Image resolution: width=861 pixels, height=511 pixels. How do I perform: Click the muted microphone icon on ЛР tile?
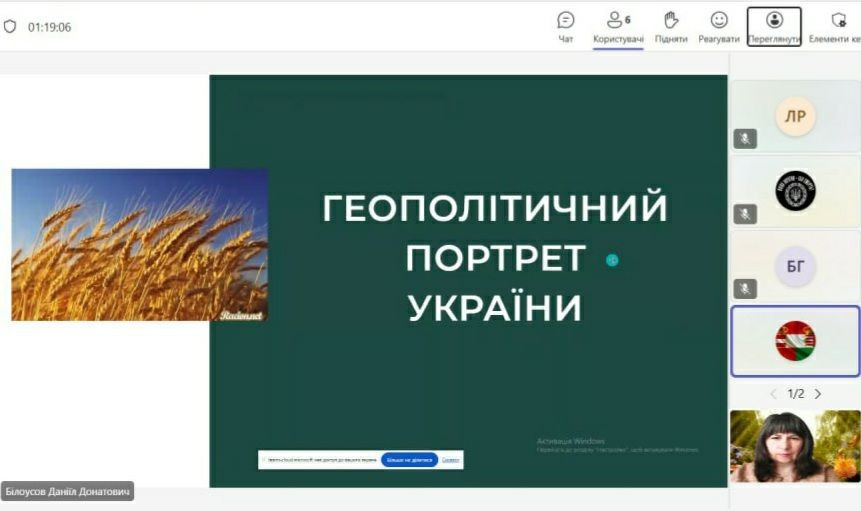[x=745, y=138]
